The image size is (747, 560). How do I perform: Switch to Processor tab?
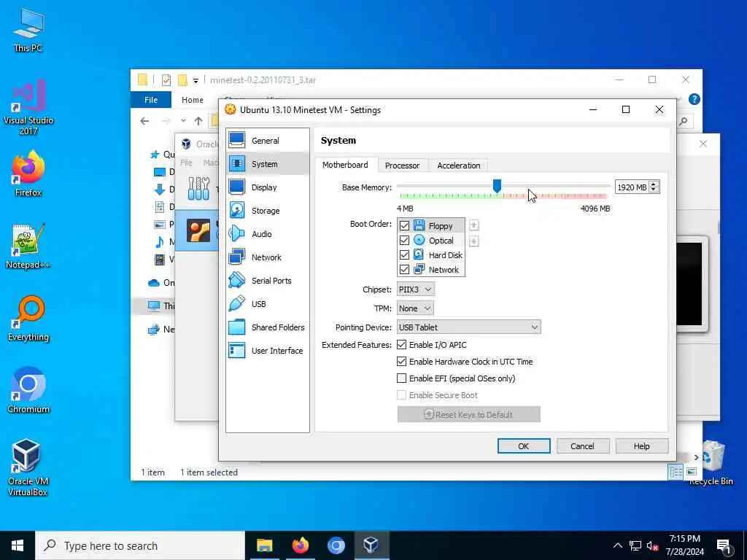402,166
